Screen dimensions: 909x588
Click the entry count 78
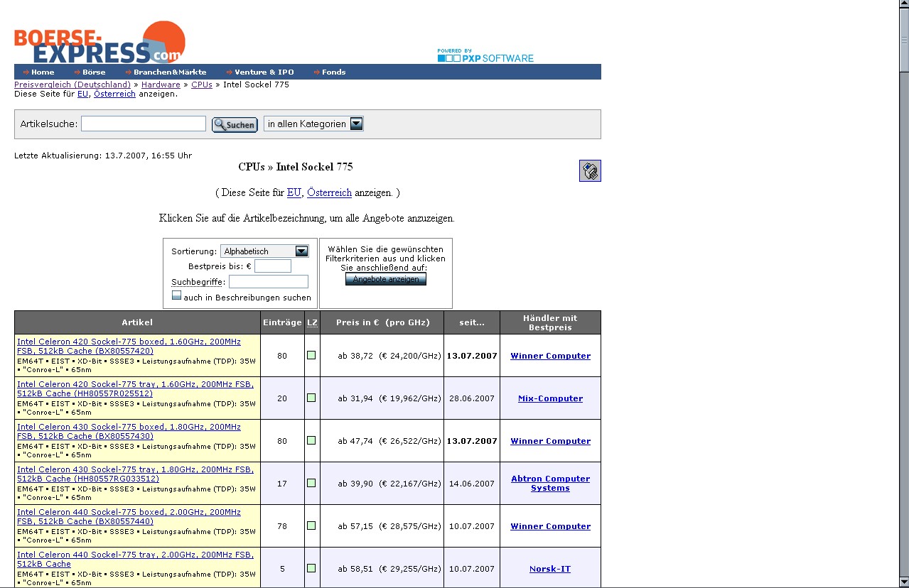pos(282,526)
